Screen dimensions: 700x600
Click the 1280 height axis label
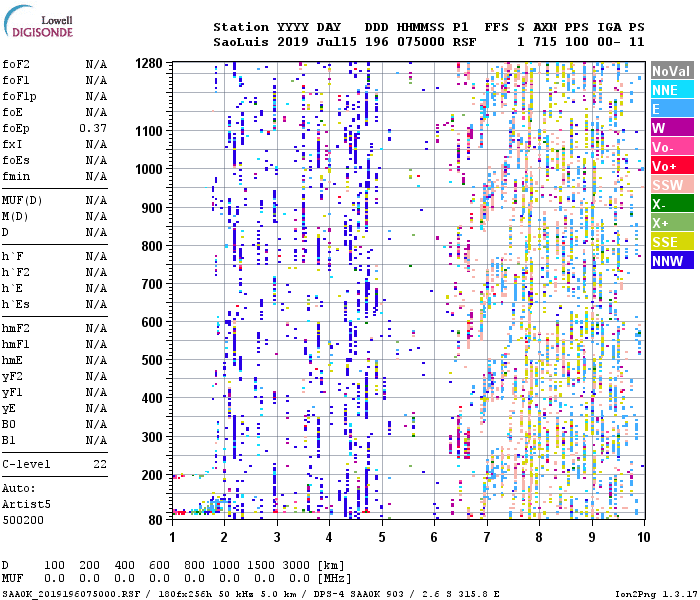pos(149,63)
